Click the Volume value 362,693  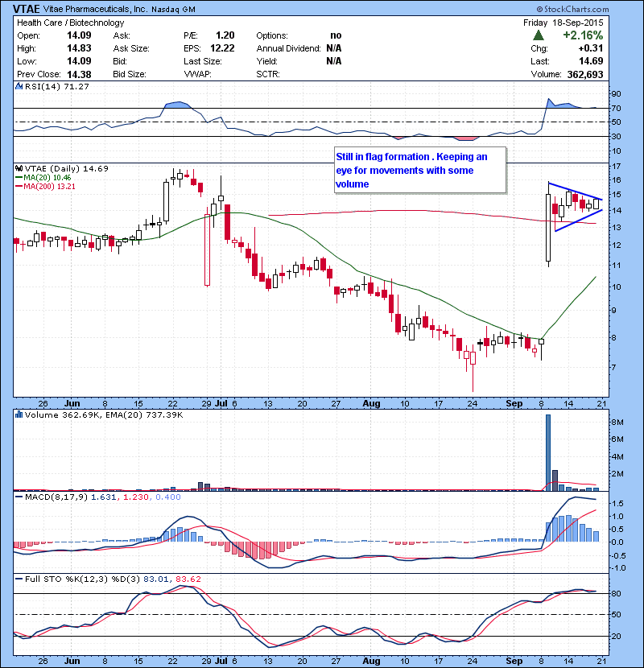coord(585,75)
